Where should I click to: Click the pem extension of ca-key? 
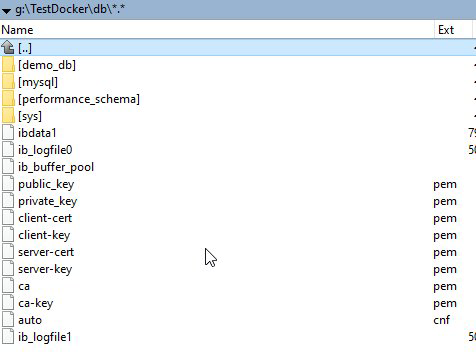click(445, 304)
